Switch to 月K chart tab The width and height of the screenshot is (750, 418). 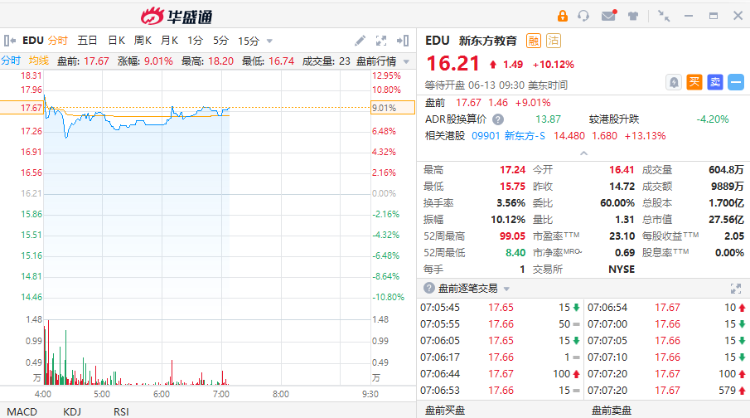pos(169,41)
